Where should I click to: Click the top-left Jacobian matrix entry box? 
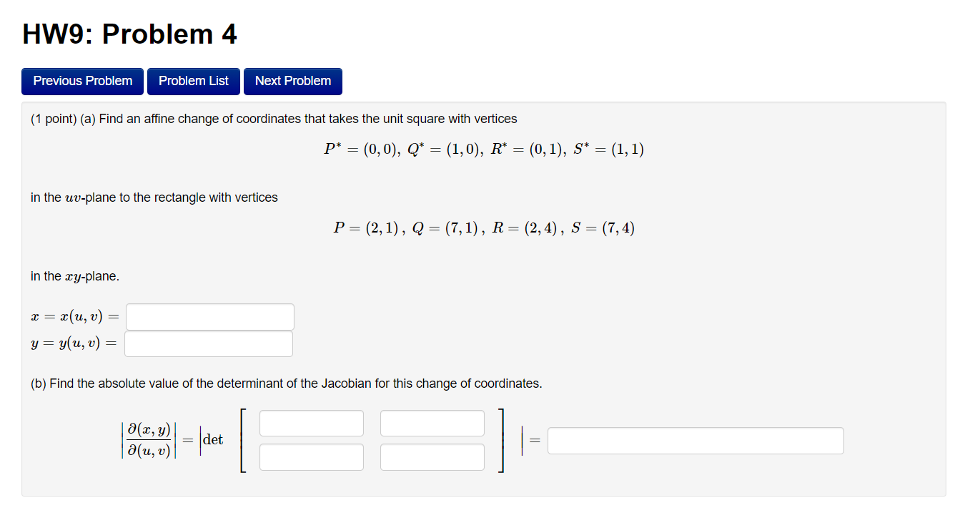coord(312,423)
